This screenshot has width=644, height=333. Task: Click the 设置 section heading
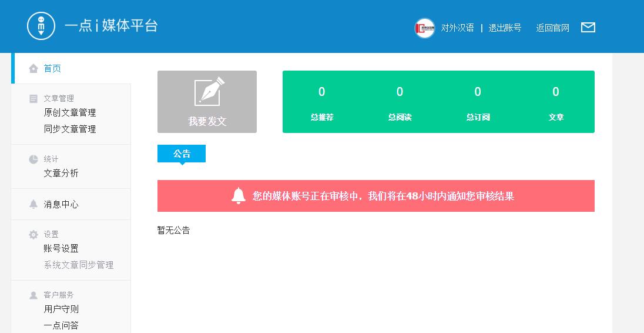coord(51,234)
